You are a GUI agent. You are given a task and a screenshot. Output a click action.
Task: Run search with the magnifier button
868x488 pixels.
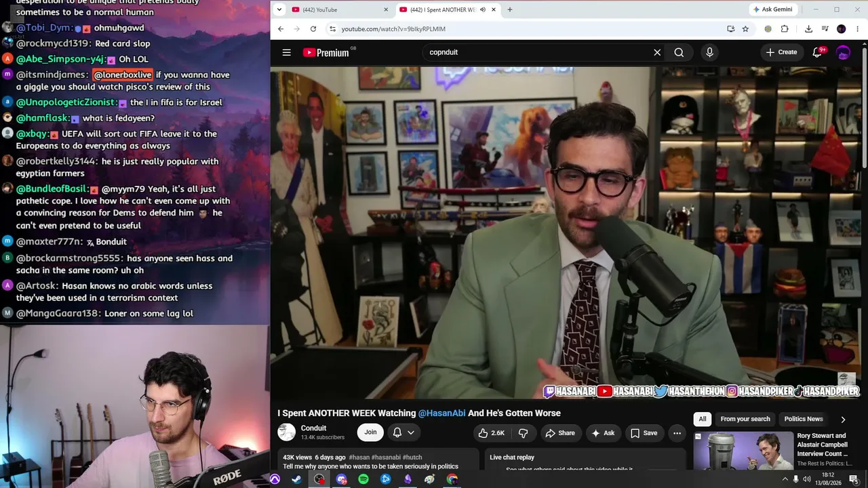[x=679, y=52]
